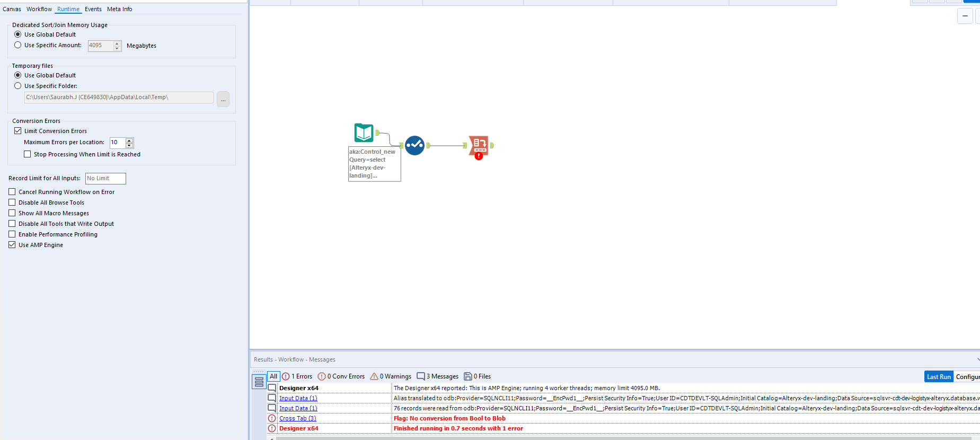Filter results by 0 Conv Errors

pyautogui.click(x=341, y=376)
